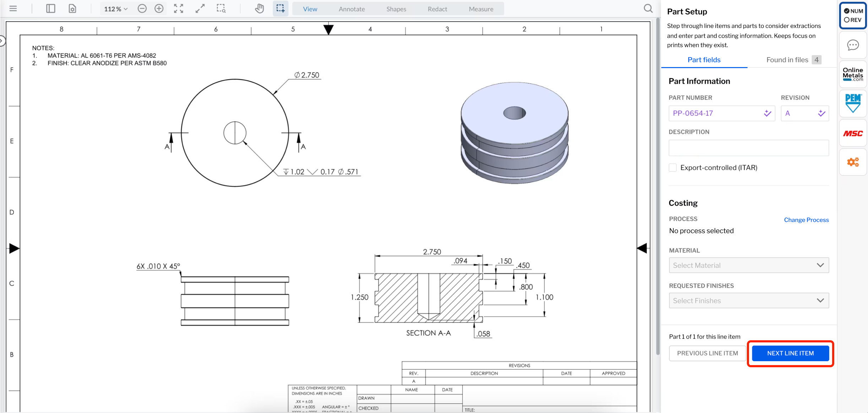Select the pan hand tool
Viewport: 868px width, 413px height.
259,8
